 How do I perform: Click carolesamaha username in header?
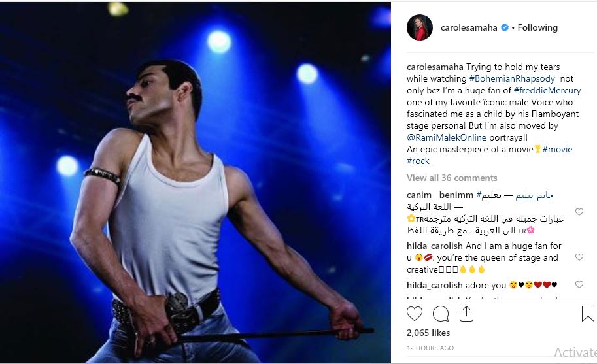tap(469, 27)
